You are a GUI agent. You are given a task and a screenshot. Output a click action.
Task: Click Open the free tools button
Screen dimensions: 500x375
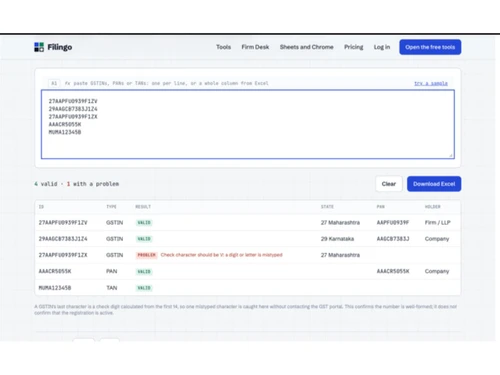(430, 47)
